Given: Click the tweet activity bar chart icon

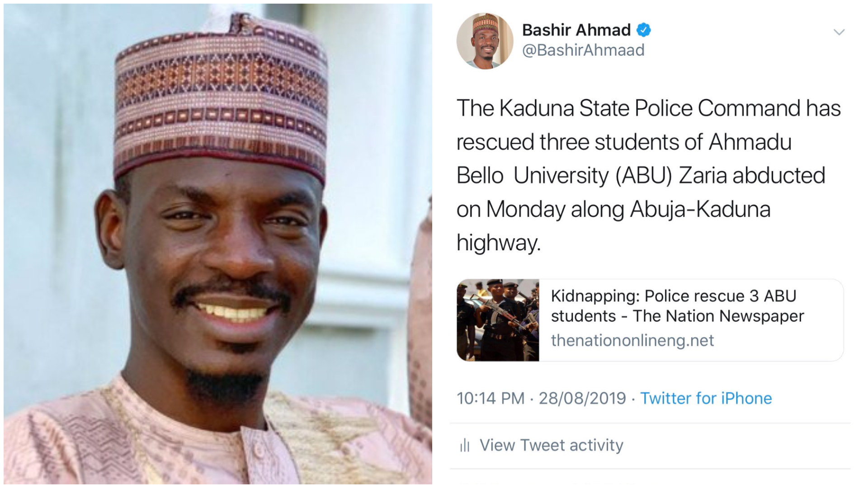Looking at the screenshot, I should (x=465, y=446).
